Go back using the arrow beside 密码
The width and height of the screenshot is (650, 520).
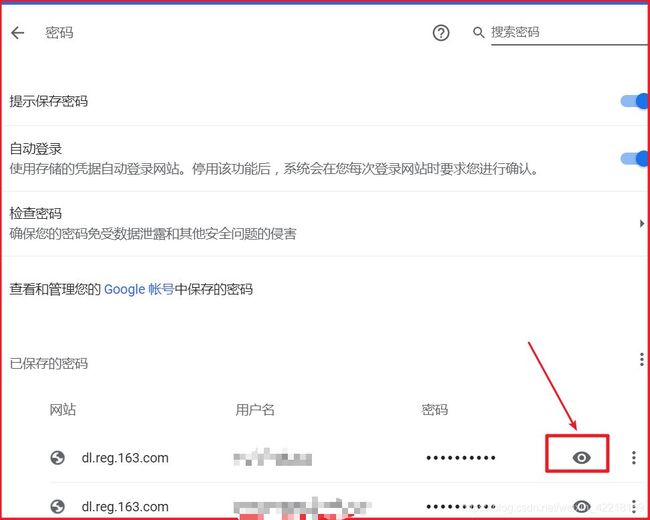click(x=18, y=33)
